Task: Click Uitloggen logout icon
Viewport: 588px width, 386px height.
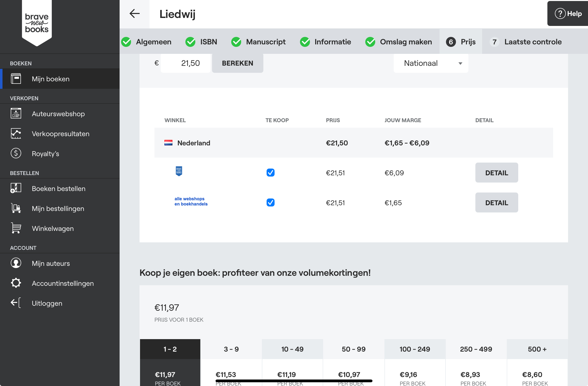Action: coord(16,303)
